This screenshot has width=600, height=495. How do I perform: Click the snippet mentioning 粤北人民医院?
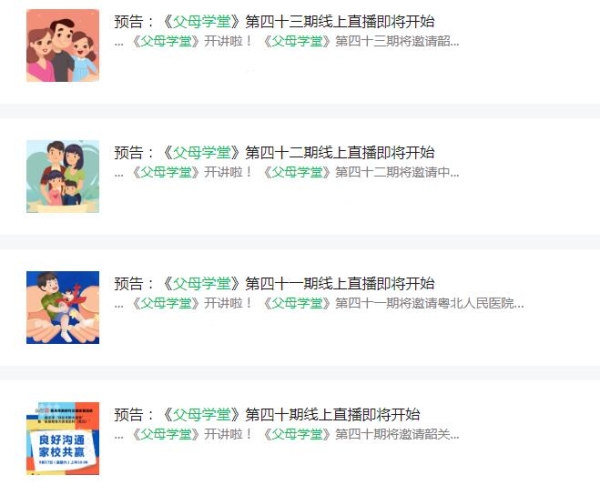click(x=429, y=303)
